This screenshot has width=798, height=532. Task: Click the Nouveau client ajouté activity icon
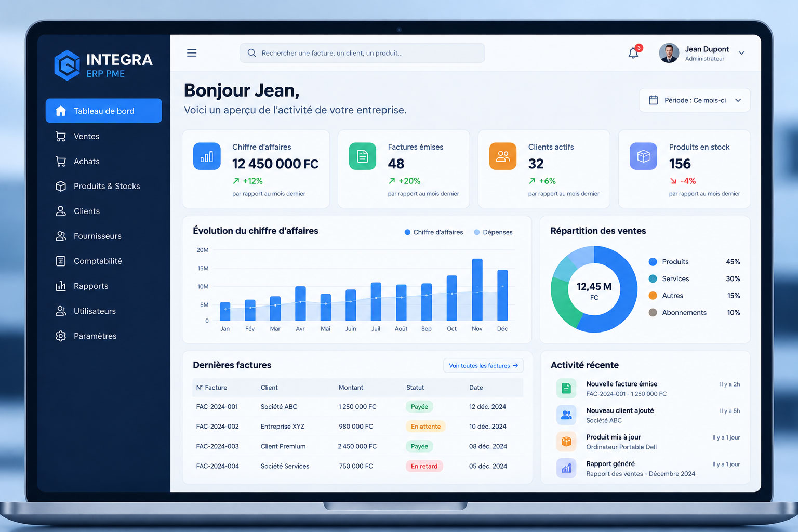pos(566,415)
